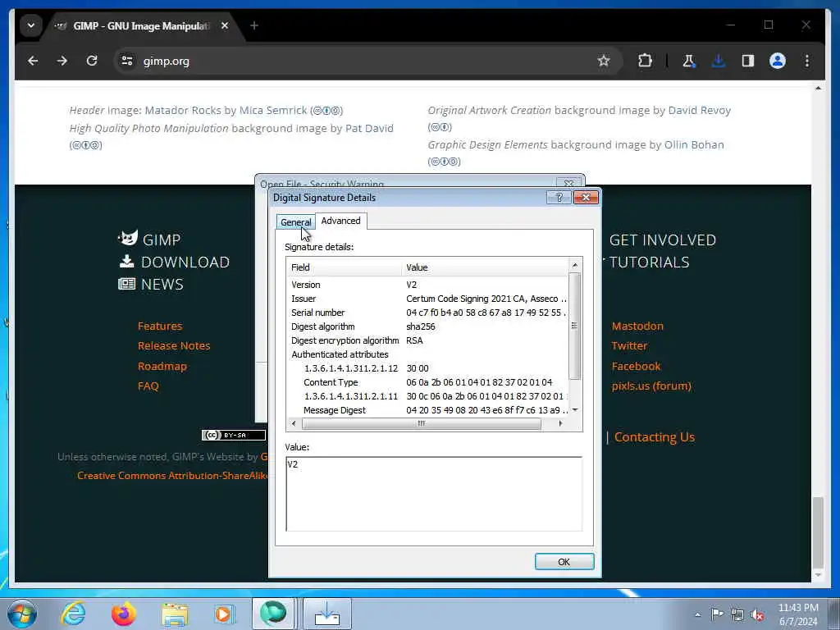This screenshot has height=630, width=840.
Task: Click the horizontal scroll right arrow in list
Action: 561,423
